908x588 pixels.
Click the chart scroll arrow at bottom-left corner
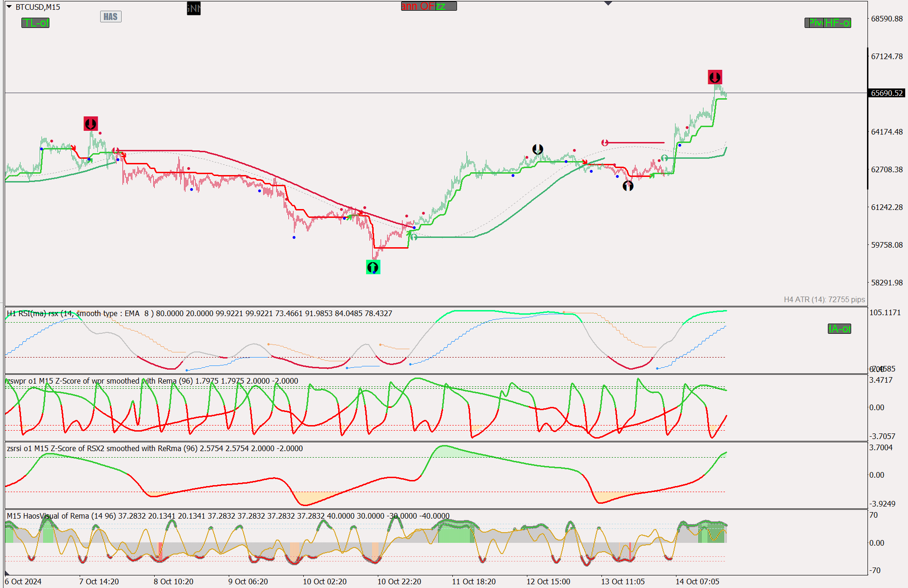[x=7, y=573]
